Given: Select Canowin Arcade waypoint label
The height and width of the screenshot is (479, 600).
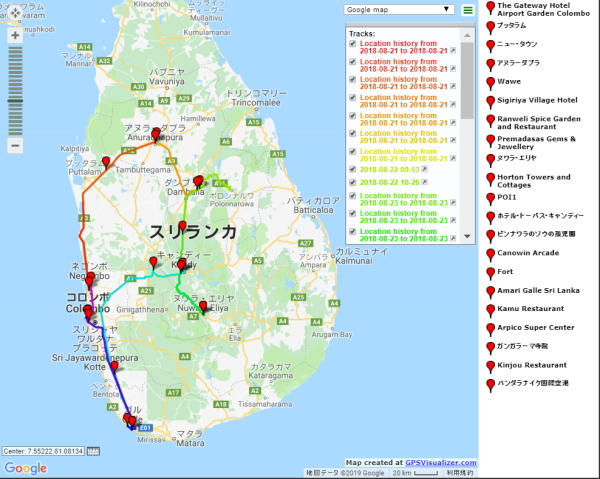Looking at the screenshot, I should click(x=528, y=253).
